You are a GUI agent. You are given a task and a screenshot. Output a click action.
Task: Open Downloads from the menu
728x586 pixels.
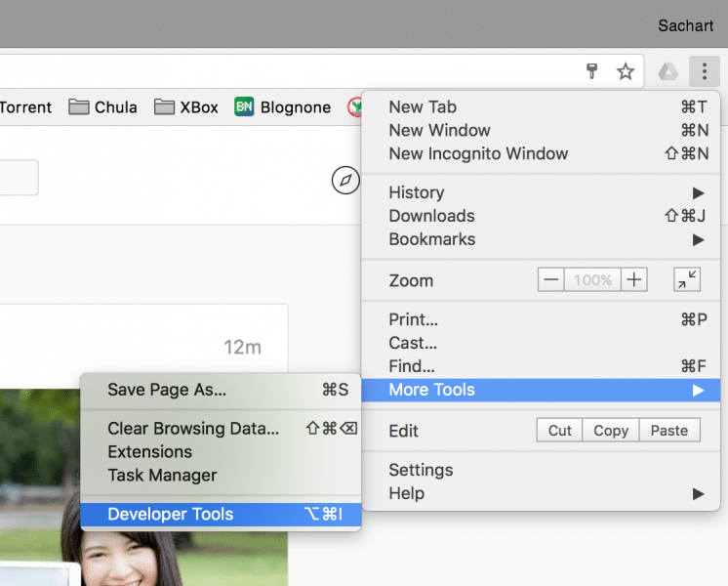541,216
